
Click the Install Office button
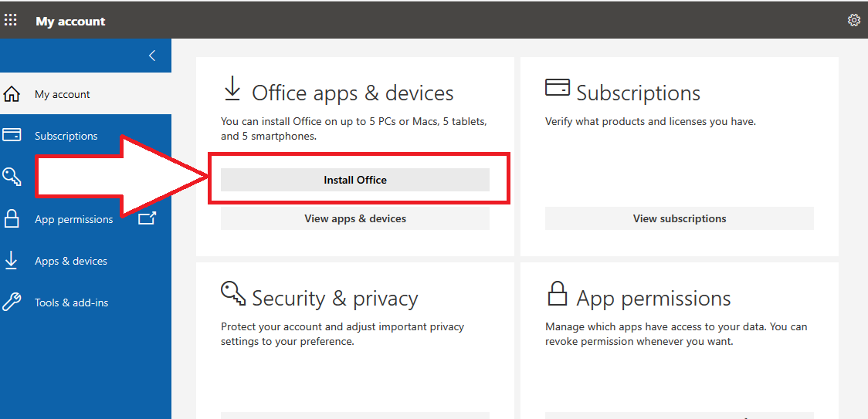click(354, 180)
